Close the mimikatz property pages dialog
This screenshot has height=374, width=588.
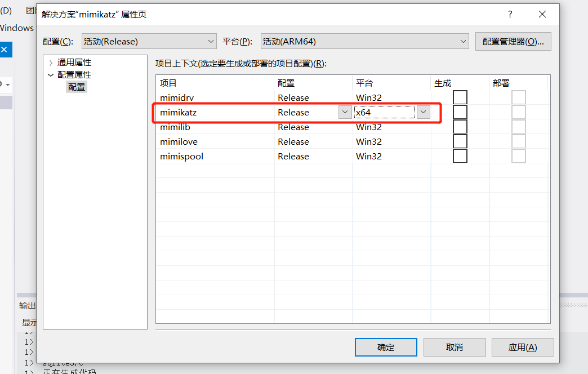coord(542,14)
